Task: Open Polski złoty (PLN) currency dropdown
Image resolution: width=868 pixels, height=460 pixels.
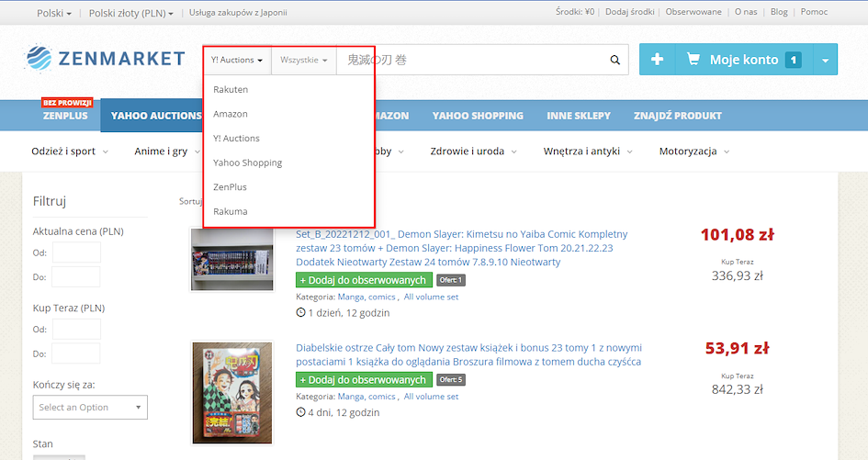Action: pyautogui.click(x=131, y=13)
